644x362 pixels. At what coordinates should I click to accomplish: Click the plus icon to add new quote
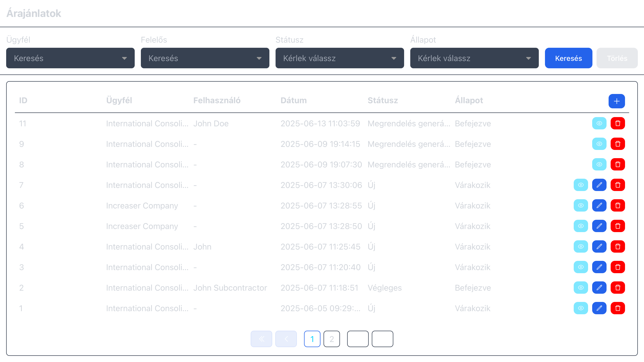617,101
